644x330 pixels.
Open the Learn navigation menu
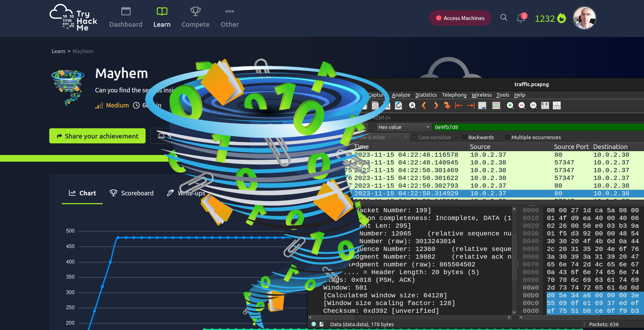click(162, 18)
